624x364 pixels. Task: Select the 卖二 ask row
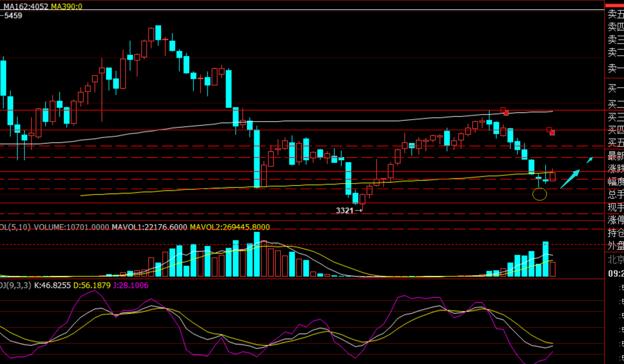[615, 52]
